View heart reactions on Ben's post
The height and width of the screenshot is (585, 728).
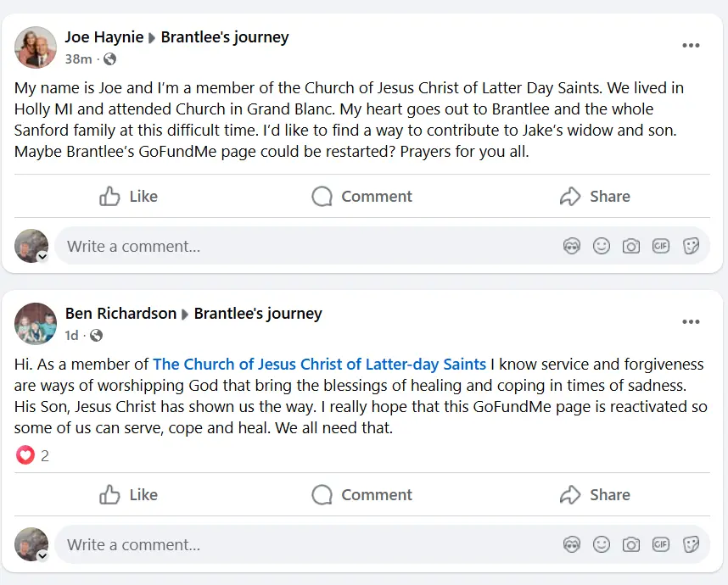[x=34, y=456]
